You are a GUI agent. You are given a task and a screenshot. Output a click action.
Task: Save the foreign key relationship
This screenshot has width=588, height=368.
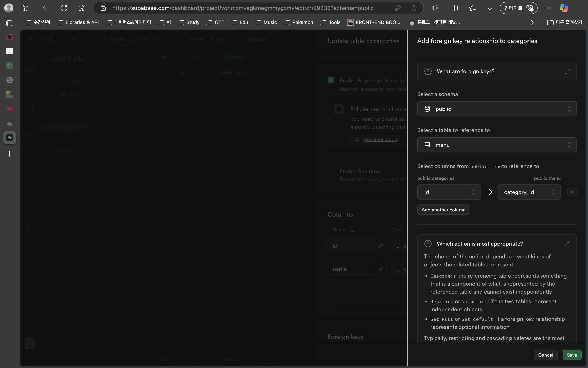pos(572,355)
